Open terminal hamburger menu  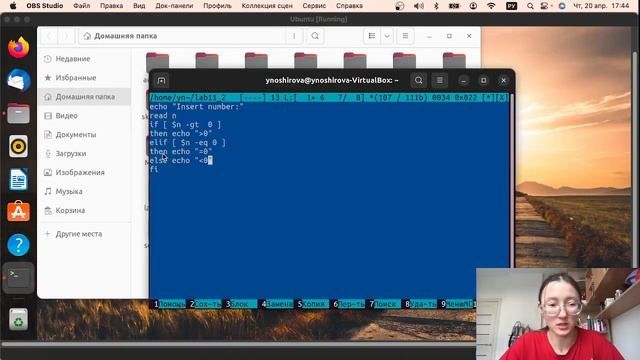pos(440,80)
